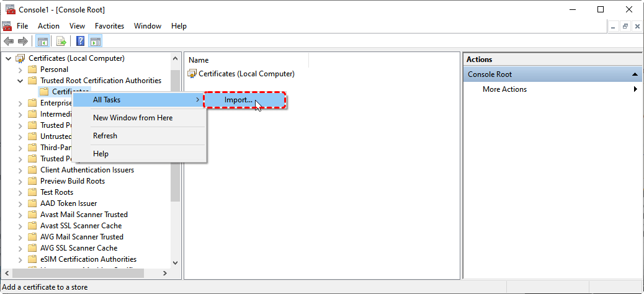Click New Window from Here
Viewport: 644px width, 294px height.
point(133,118)
